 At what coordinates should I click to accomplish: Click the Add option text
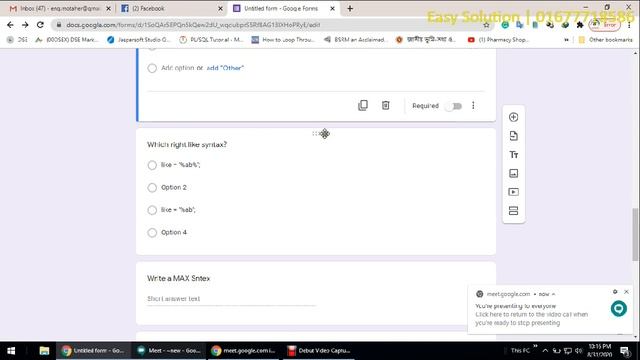(178, 68)
